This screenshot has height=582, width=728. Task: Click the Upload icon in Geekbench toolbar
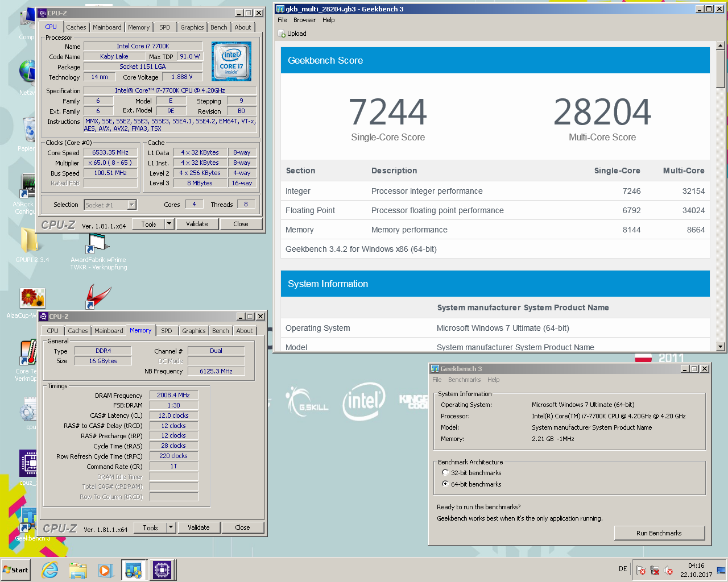[x=282, y=34]
